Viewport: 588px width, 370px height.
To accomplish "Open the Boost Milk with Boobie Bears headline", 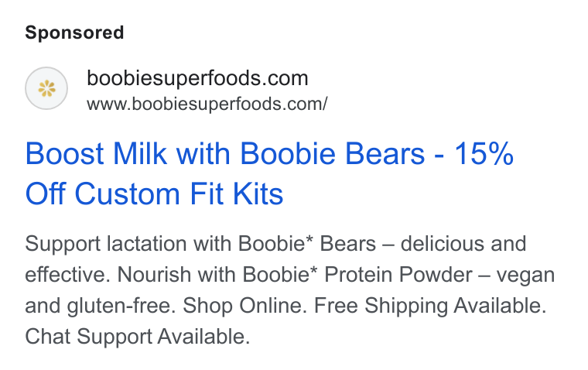I will point(225,153).
